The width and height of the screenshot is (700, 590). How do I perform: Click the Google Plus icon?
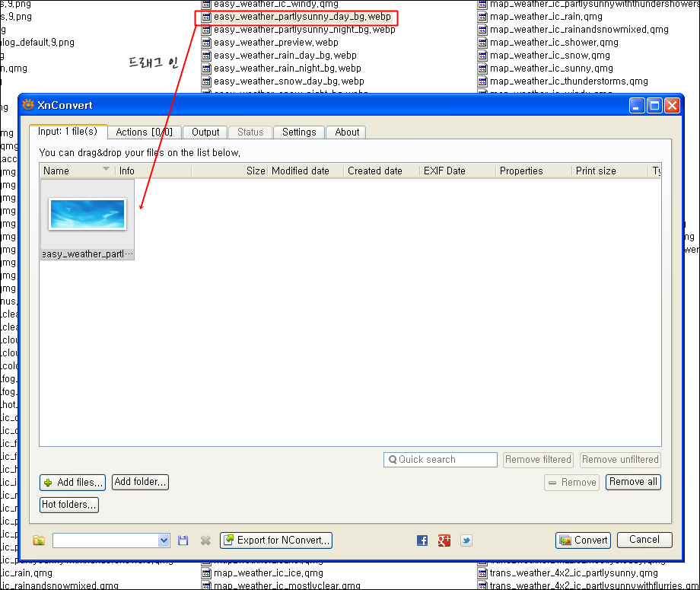444,541
